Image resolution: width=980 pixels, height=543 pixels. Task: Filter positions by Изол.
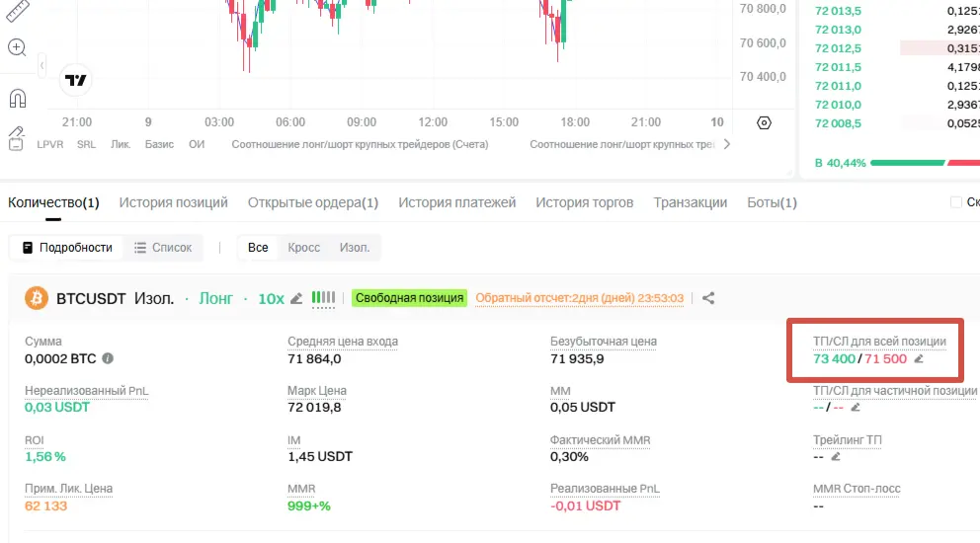click(x=355, y=248)
